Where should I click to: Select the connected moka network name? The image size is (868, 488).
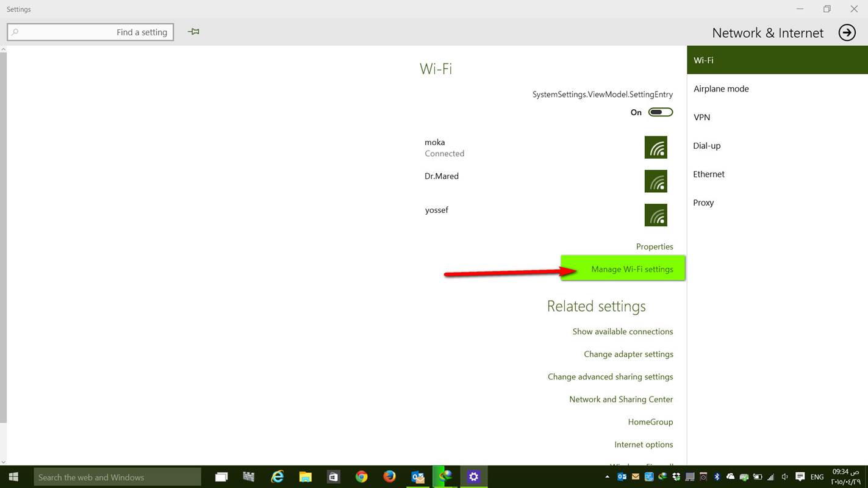tap(435, 142)
